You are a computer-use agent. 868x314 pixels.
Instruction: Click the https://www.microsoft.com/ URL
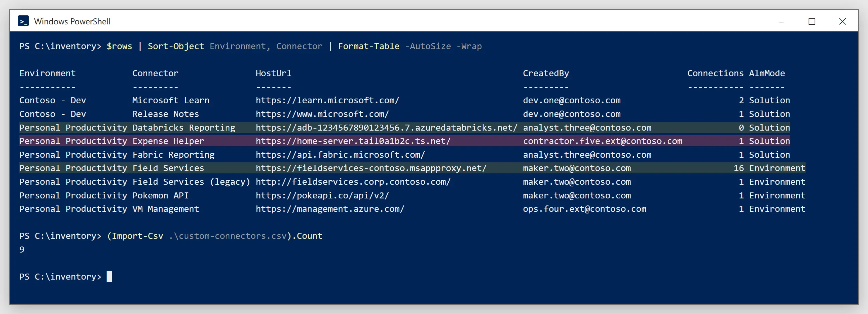pos(322,114)
